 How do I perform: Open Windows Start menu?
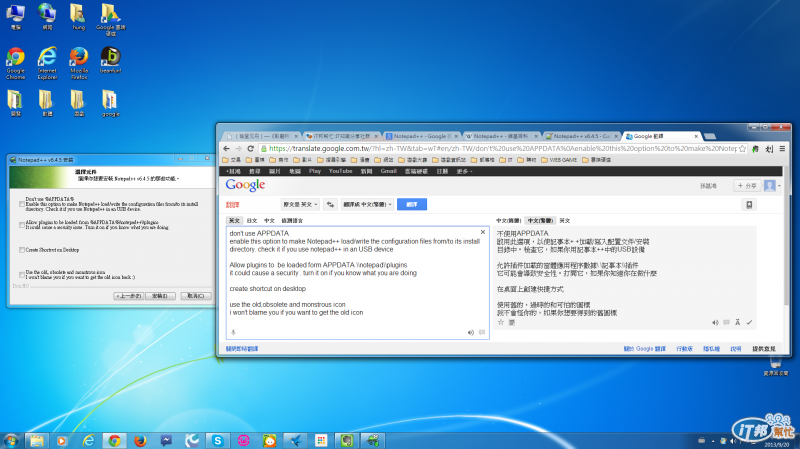(x=11, y=440)
